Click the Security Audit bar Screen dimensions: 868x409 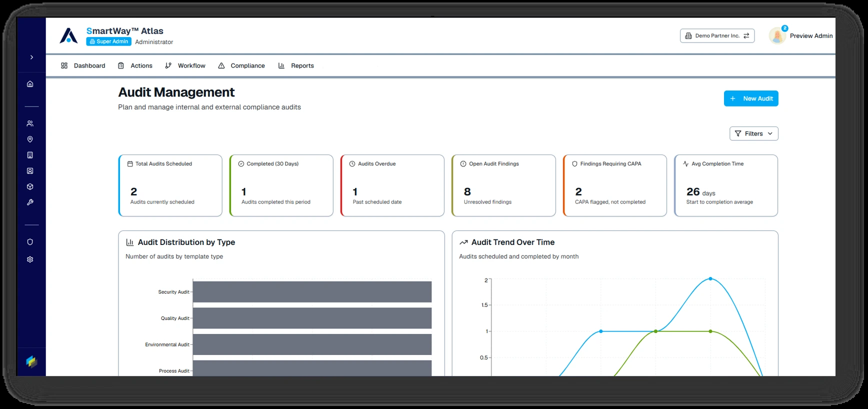pos(312,292)
